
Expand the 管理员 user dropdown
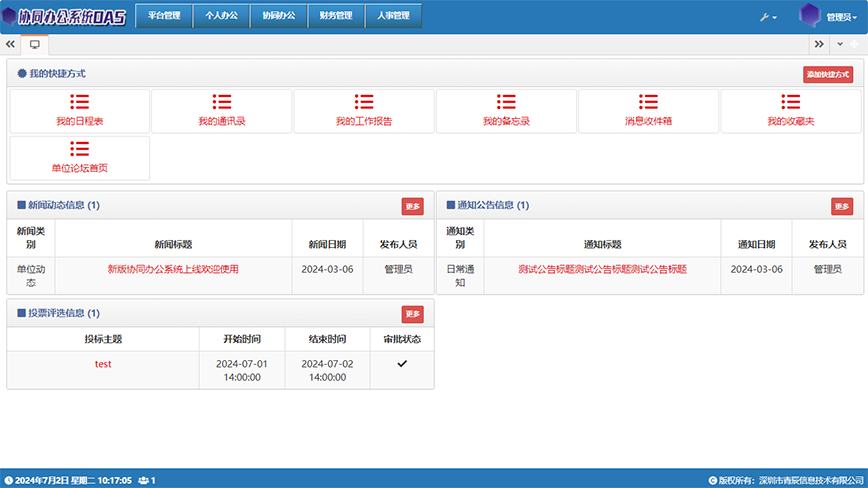pyautogui.click(x=841, y=17)
